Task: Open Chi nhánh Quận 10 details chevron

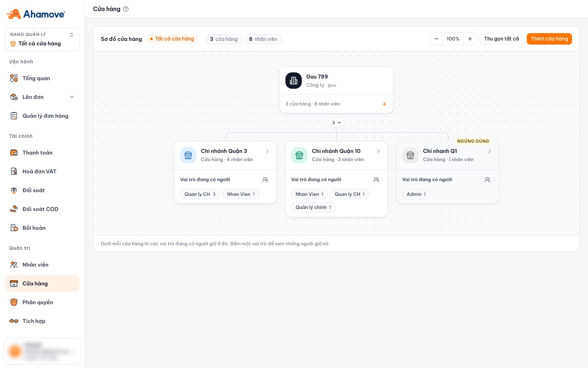Action: click(379, 151)
